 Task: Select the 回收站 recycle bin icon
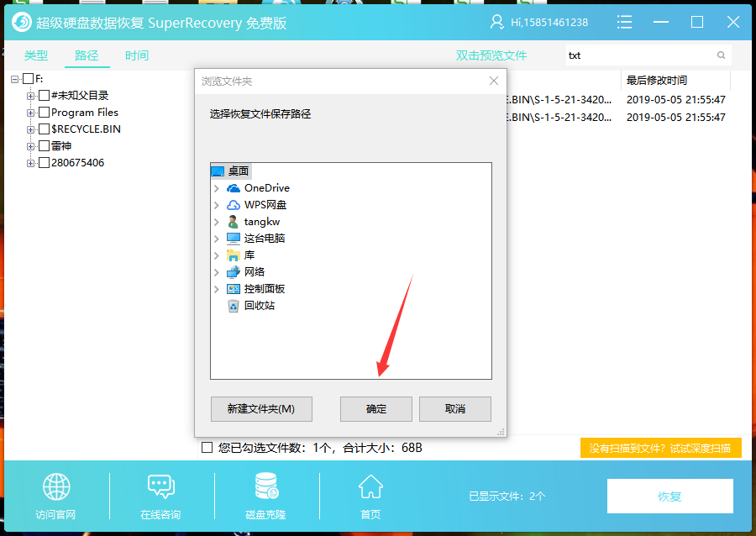click(x=234, y=306)
